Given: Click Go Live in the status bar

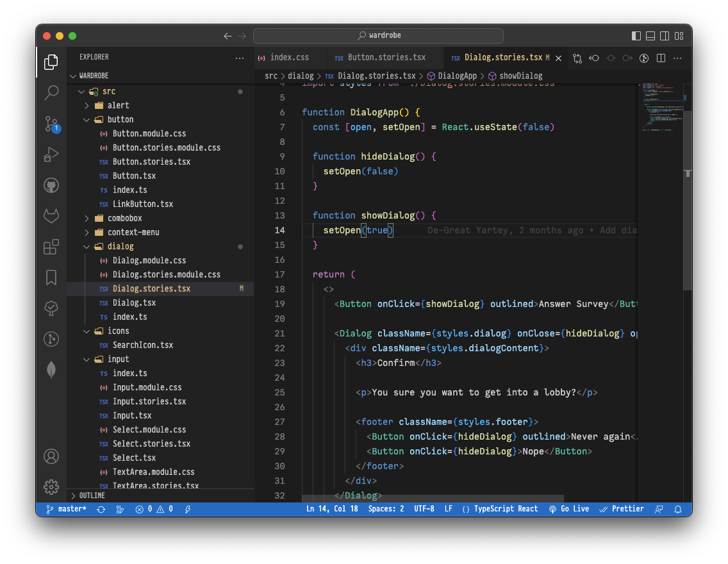Looking at the screenshot, I should pyautogui.click(x=569, y=509).
